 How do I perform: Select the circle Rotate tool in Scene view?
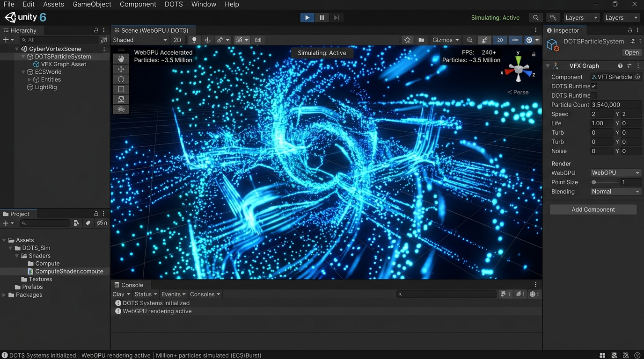coord(121,79)
